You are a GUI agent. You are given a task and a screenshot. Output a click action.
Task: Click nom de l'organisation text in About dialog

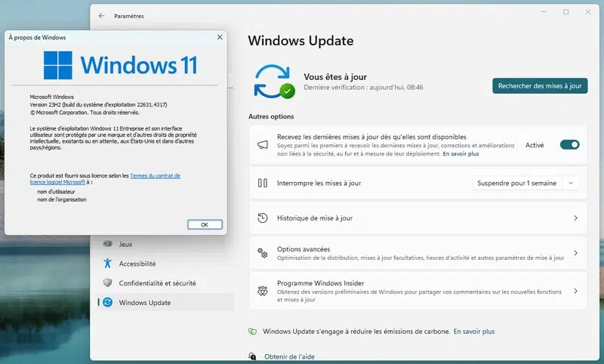click(x=62, y=199)
